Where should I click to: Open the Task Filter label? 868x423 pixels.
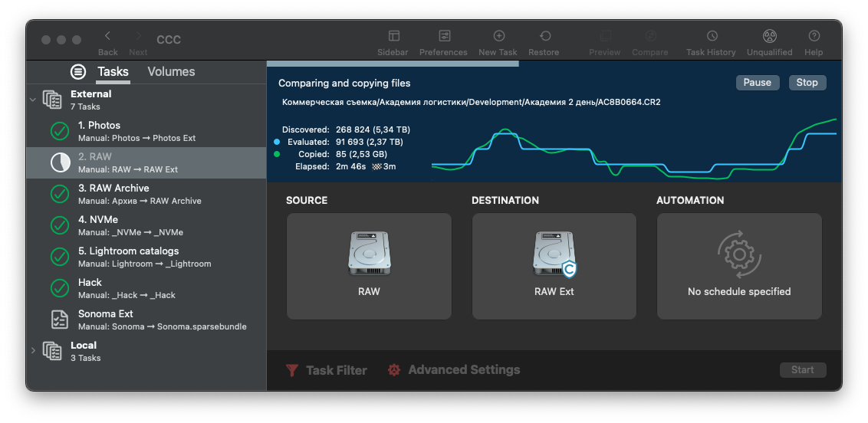[x=337, y=370]
